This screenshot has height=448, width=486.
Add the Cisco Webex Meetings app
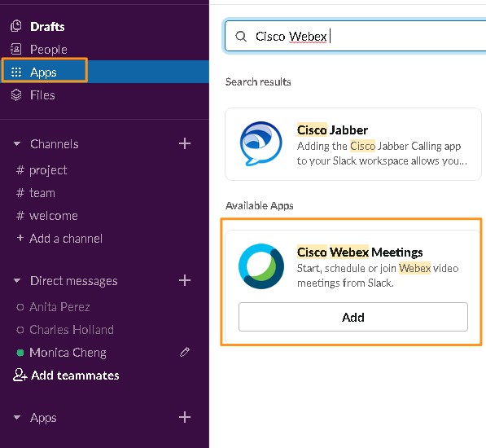pyautogui.click(x=353, y=317)
